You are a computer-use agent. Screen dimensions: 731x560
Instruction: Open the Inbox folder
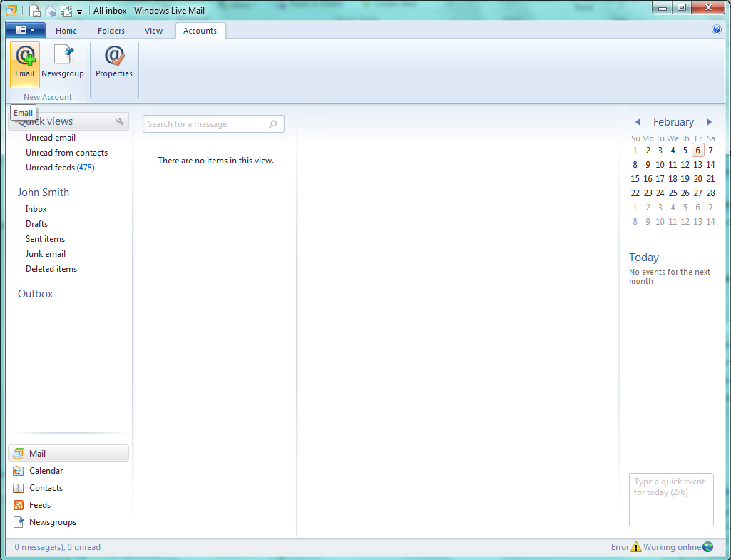point(36,209)
